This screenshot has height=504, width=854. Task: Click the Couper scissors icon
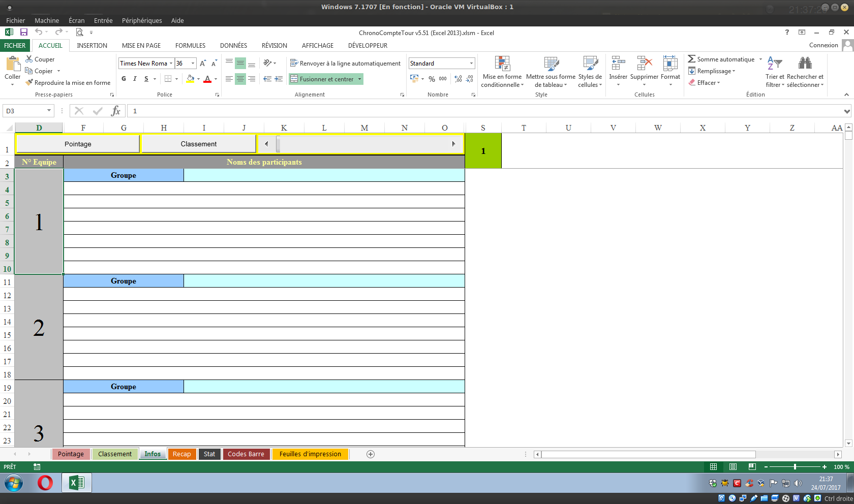(29, 59)
